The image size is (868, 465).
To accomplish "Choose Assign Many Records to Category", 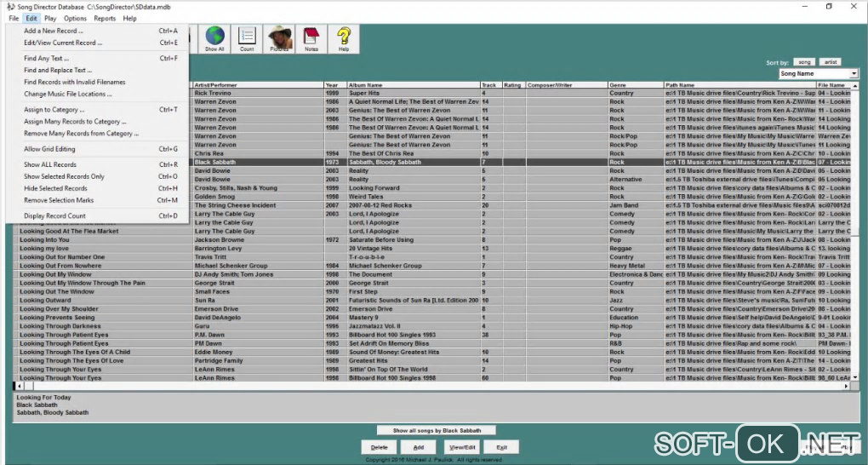I will (97, 122).
